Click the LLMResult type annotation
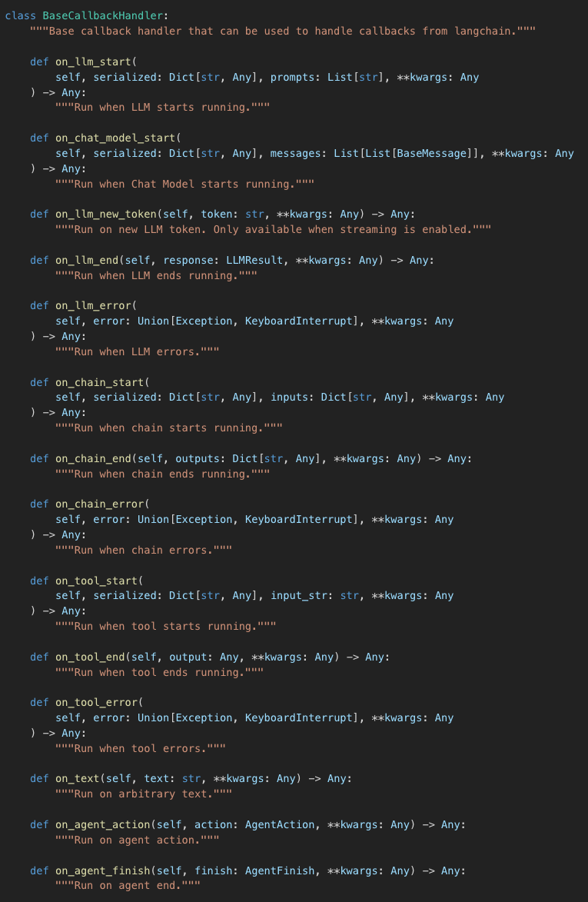 (254, 260)
